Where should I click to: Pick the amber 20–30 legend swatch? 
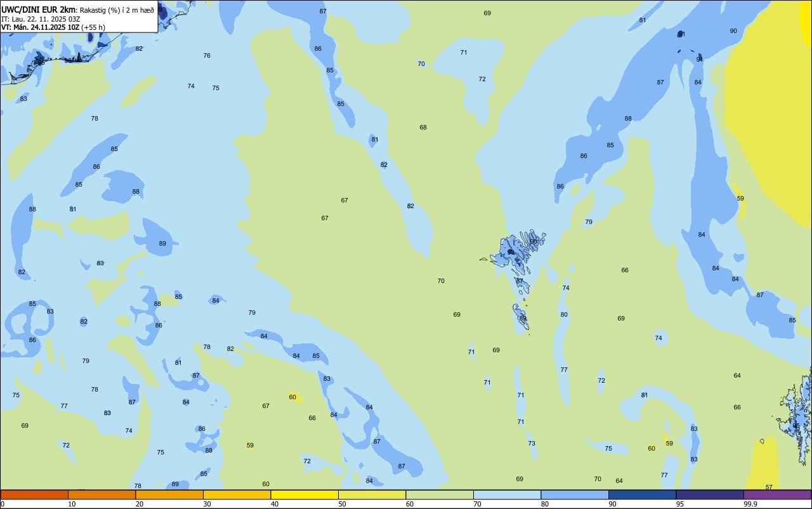coord(169,494)
